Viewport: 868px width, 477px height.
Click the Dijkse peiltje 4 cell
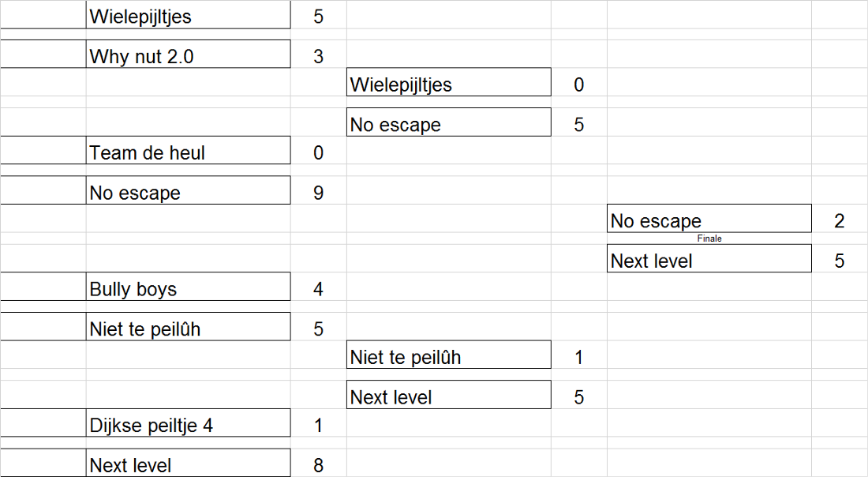[189, 423]
